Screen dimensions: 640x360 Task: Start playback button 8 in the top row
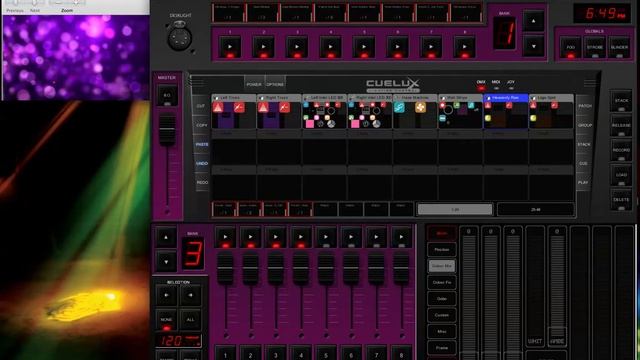[x=464, y=48]
